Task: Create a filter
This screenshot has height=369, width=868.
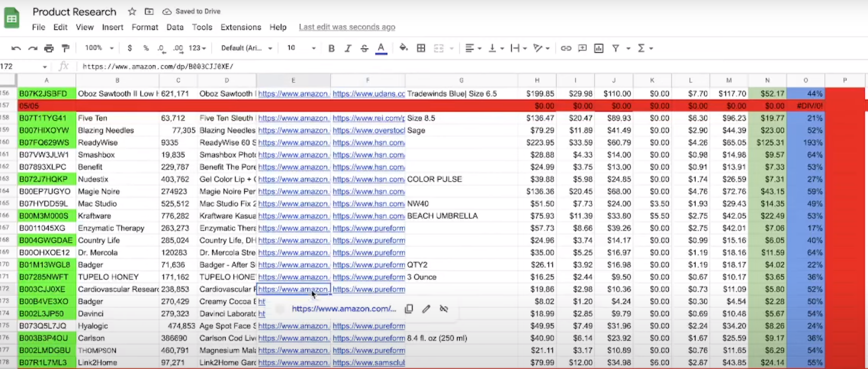Action: (616, 48)
